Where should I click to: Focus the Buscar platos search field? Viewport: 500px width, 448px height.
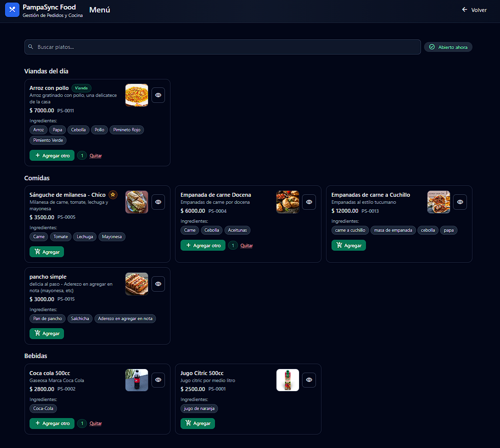[x=225, y=47]
